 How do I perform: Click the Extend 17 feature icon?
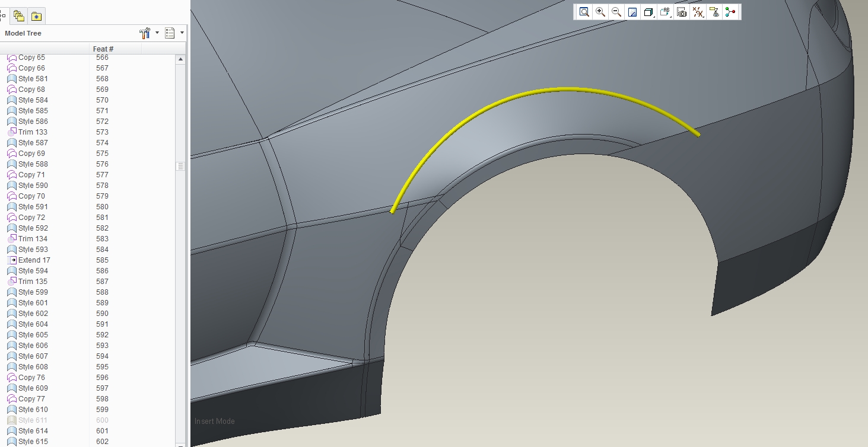pos(12,260)
